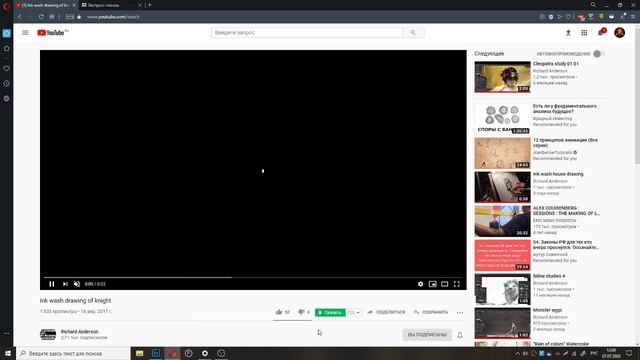The width and height of the screenshot is (640, 360).
Task: Open the Opera sidebar home icon
Action: pyautogui.click(x=7, y=49)
